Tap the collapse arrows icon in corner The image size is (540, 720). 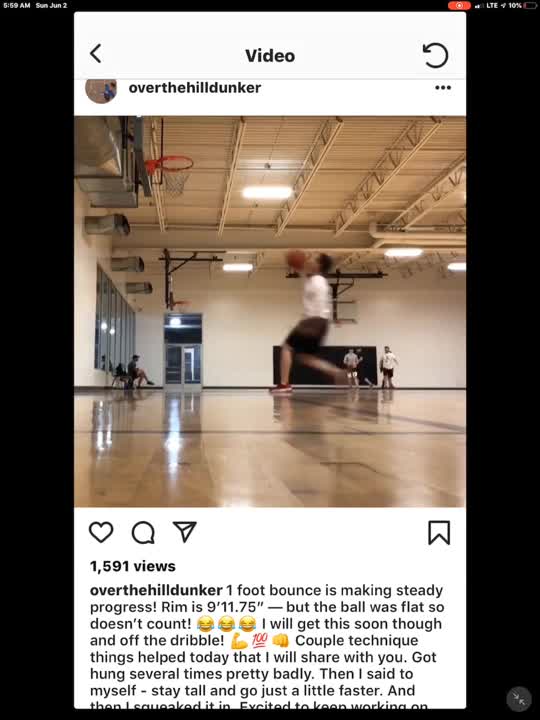pos(519,699)
